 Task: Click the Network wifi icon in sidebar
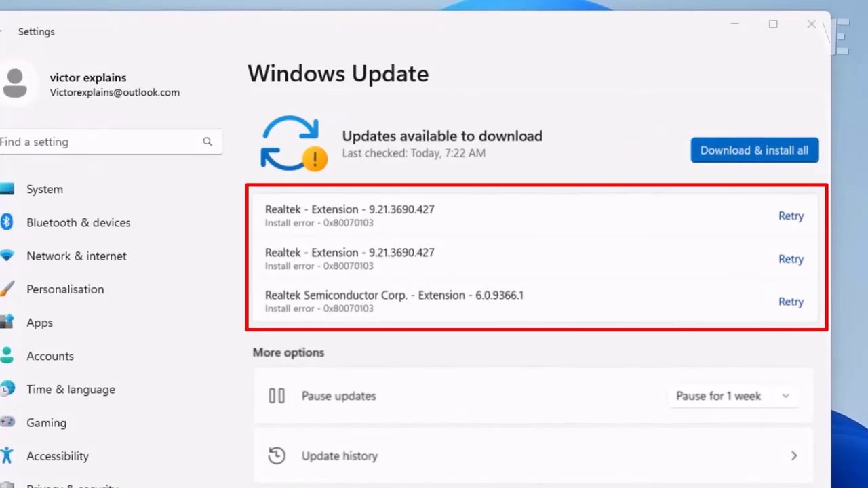click(x=7, y=256)
